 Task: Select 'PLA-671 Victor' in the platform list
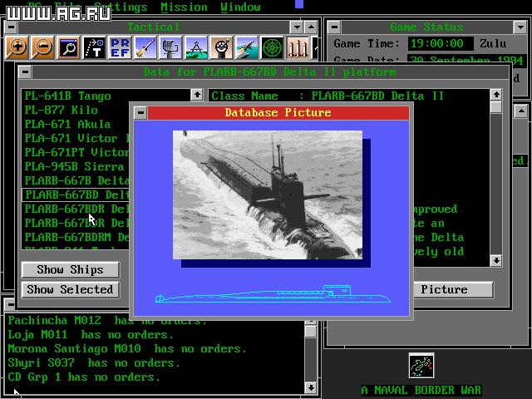pyautogui.click(x=76, y=138)
